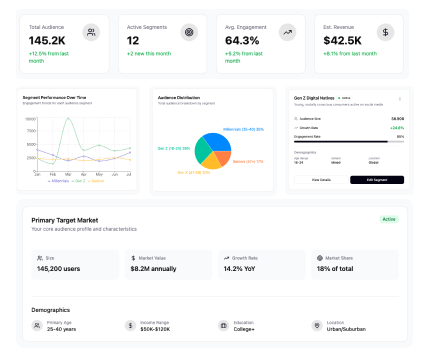This screenshot has height=363, width=425.
Task: Open the three-dot menu on Gen Z segment card
Action: point(400,99)
